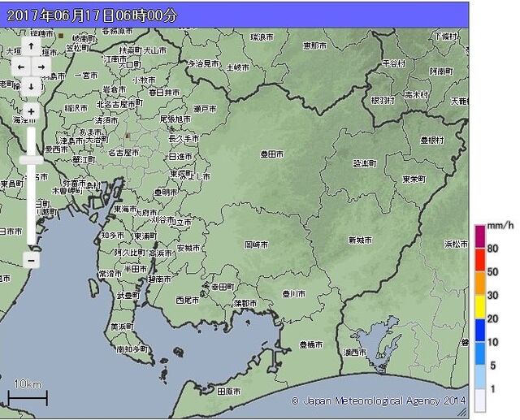The image size is (520, 420).
Task: Click the dark blue 10 mm/h legend swatch
Action: point(480,331)
